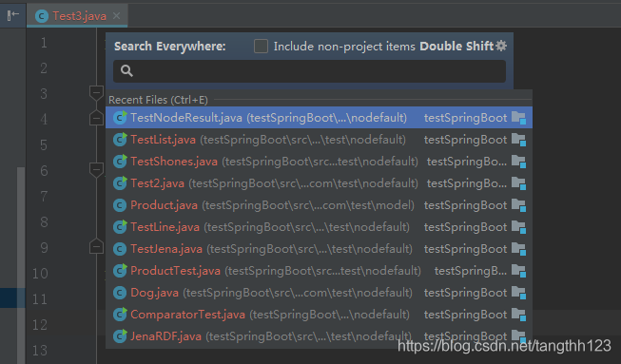Open TestJena.java from recent files
621x364 pixels.
319,248
